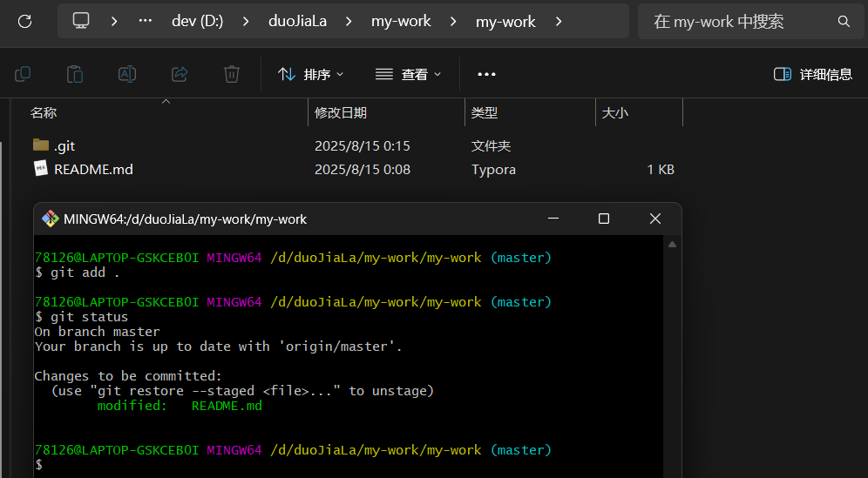Click the .git folder icon

(x=41, y=145)
